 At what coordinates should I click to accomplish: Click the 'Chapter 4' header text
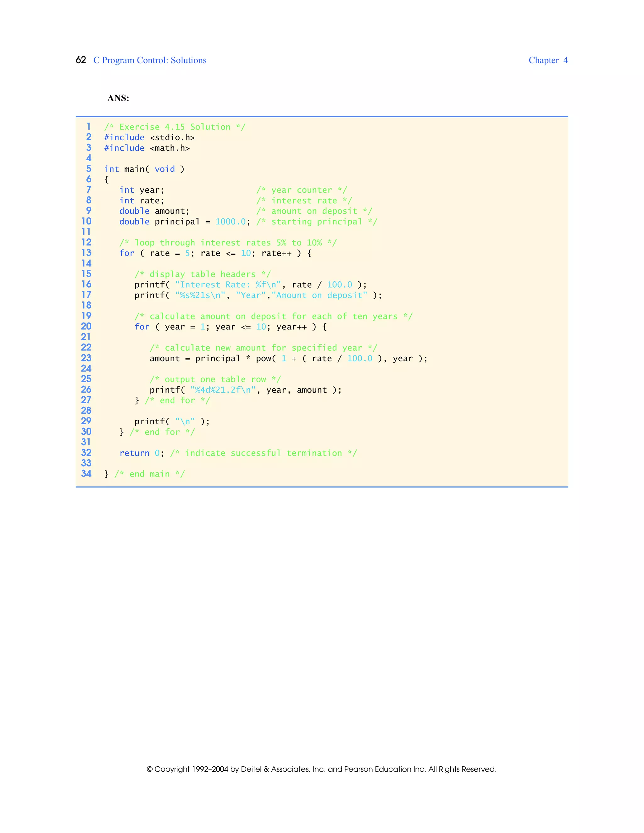pyautogui.click(x=548, y=60)
